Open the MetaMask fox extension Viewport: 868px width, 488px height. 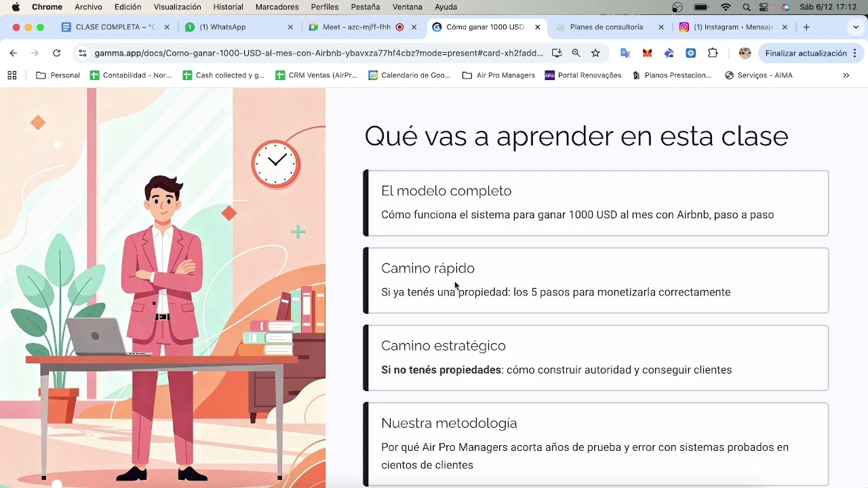[647, 53]
